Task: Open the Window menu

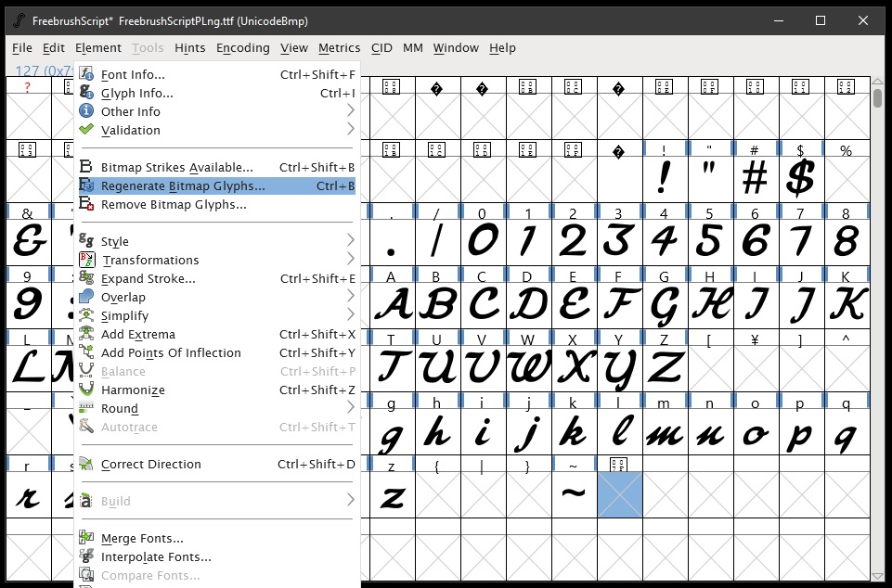Action: (x=456, y=48)
